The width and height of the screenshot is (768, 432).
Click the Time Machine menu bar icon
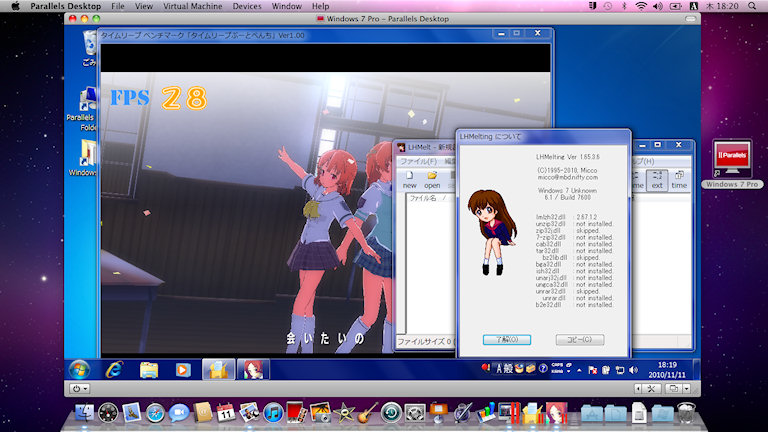607,6
